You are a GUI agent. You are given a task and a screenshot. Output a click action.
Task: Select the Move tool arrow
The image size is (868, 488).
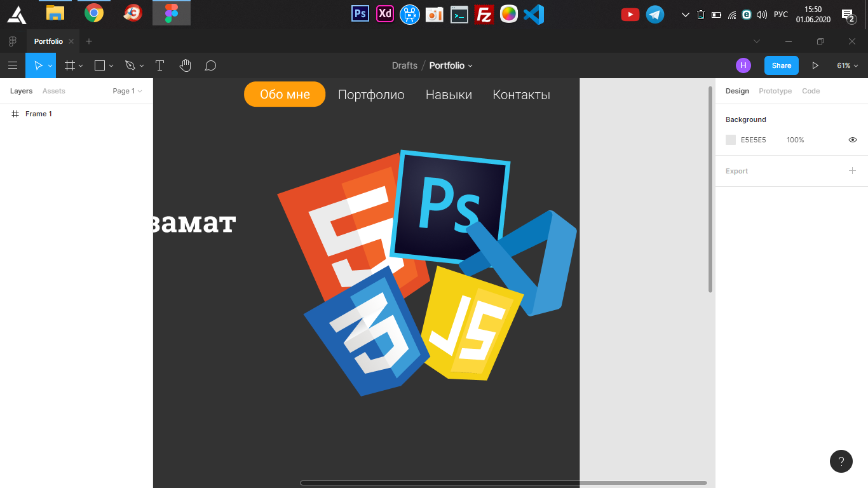(x=37, y=65)
